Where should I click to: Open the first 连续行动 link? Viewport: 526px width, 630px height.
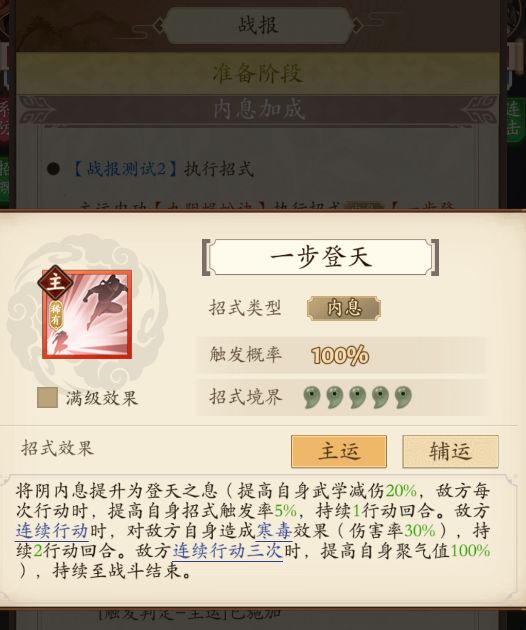(x=52, y=531)
